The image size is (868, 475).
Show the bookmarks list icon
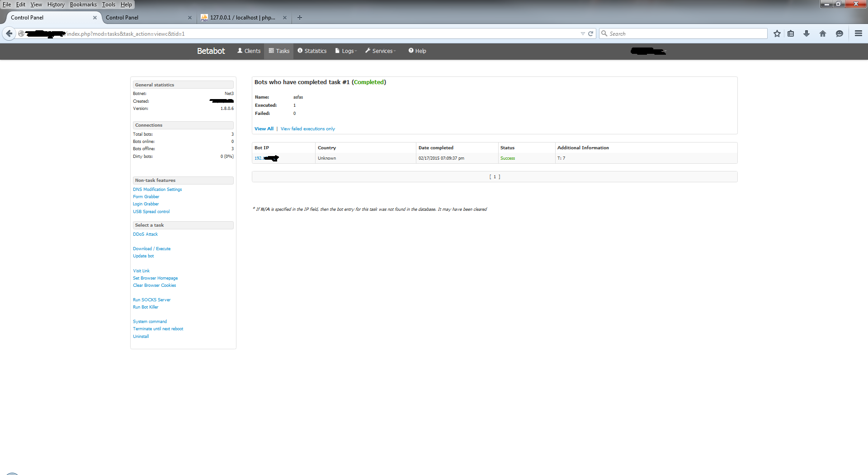click(x=791, y=33)
